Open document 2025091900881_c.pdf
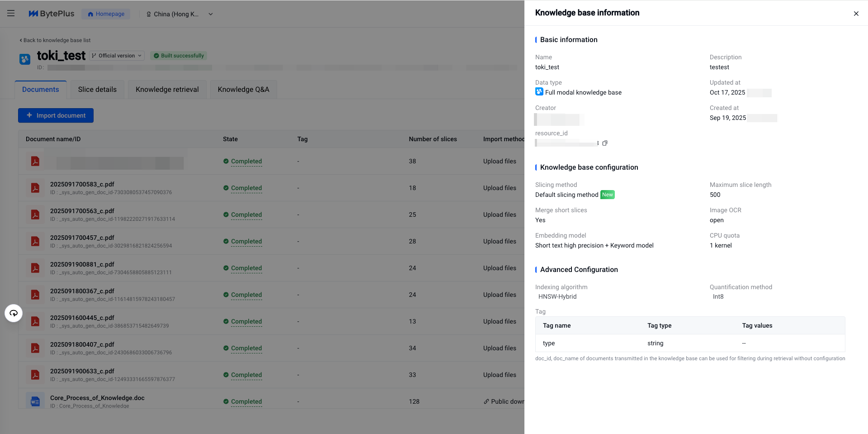Screen dimensions: 868x434 click(x=82, y=264)
